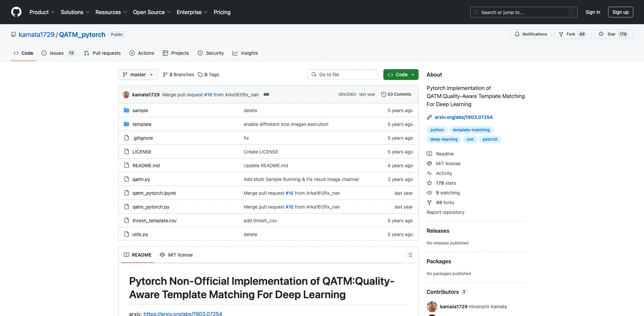
Task: Select the README tab
Action: tap(138, 255)
